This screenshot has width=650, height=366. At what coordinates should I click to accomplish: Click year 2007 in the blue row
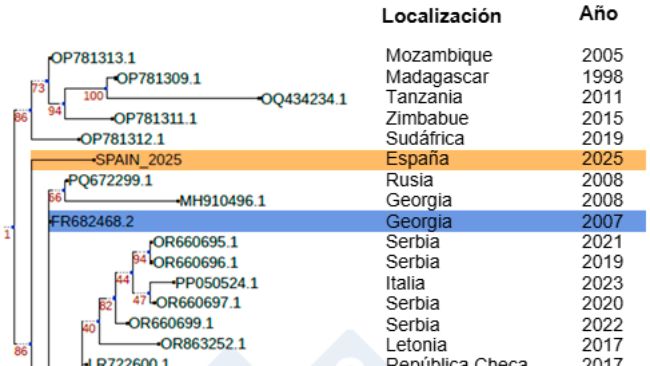(602, 222)
